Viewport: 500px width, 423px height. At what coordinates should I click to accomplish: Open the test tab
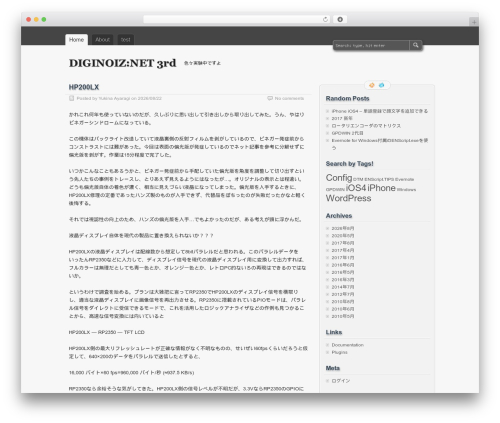126,40
